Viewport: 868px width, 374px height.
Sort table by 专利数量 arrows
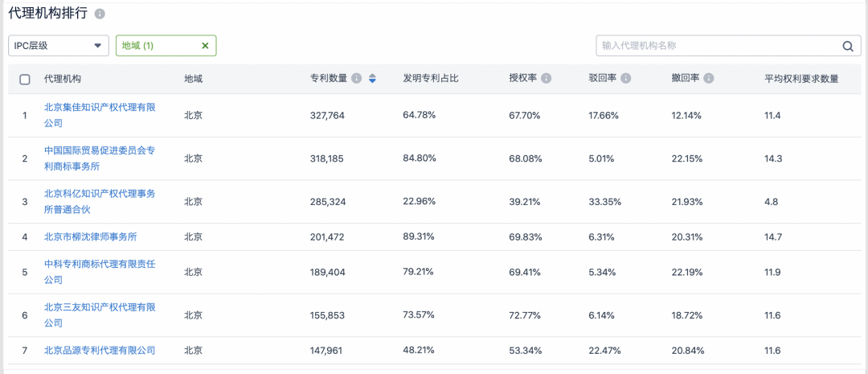click(372, 79)
